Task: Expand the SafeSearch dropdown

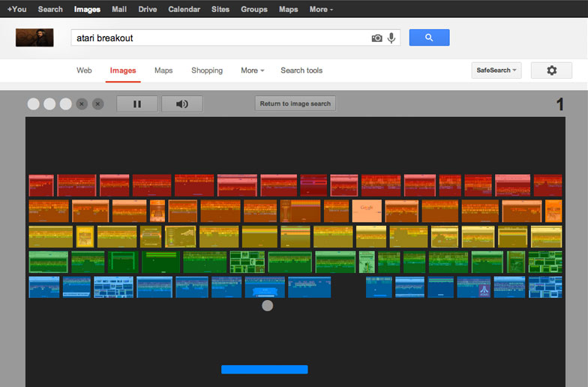Action: pyautogui.click(x=496, y=70)
